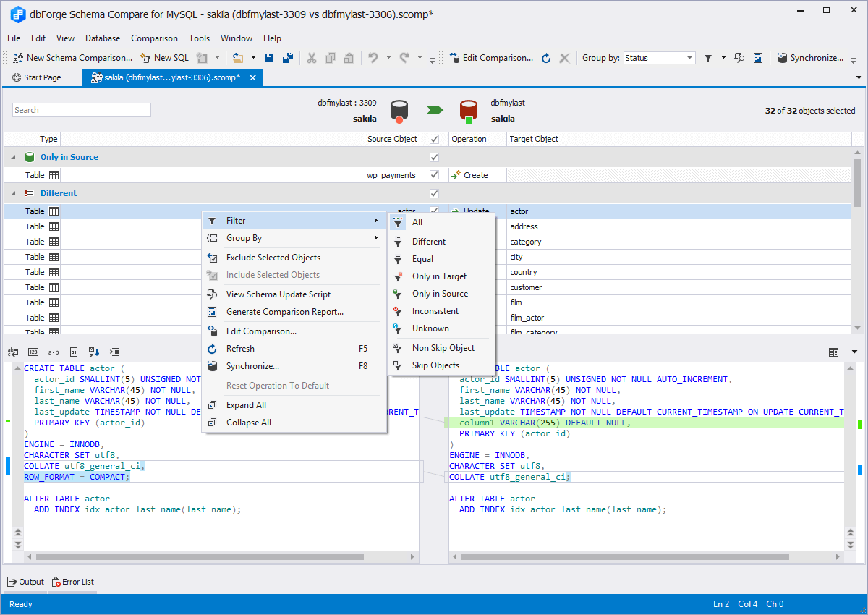Click the toolbar filter funnel icon

click(x=709, y=58)
